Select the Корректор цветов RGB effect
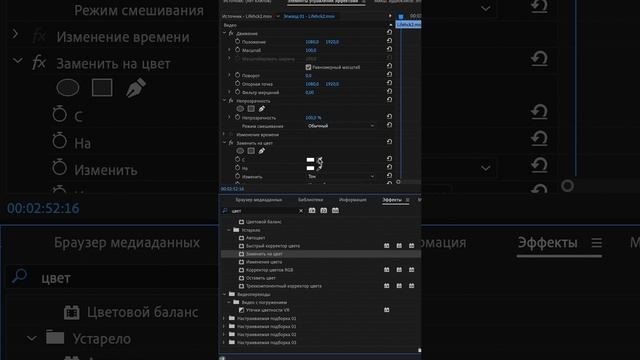This screenshot has width=640, height=360. 269,270
